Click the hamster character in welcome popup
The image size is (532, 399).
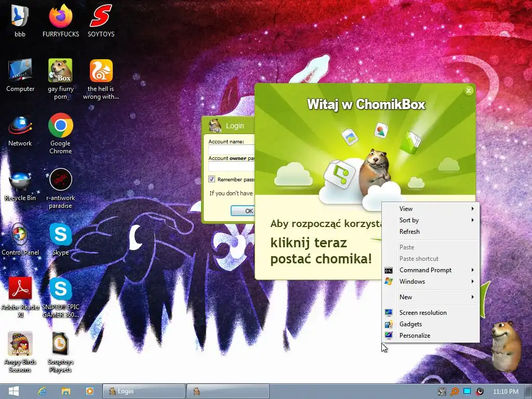click(375, 171)
